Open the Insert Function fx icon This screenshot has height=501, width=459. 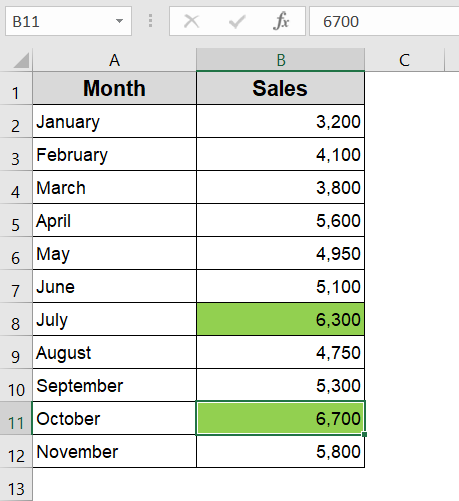(x=281, y=21)
